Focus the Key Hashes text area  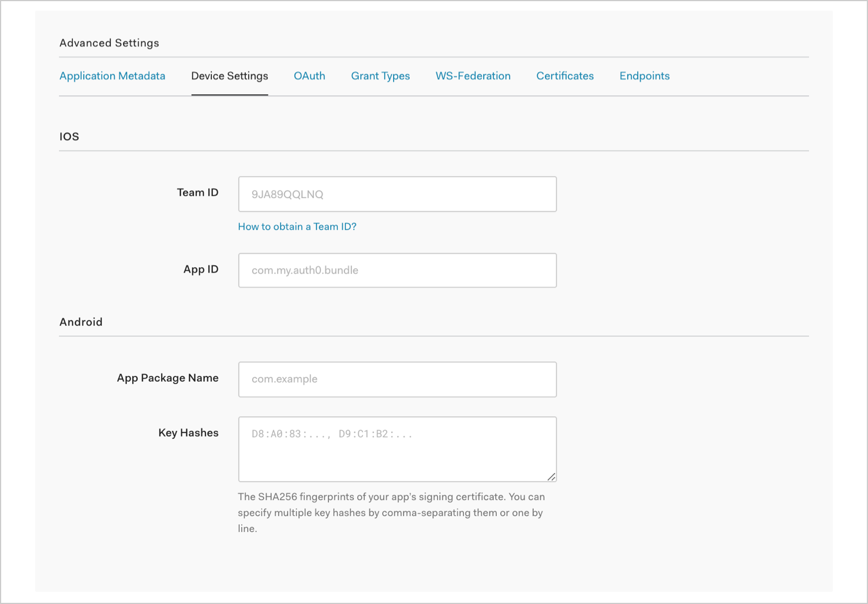(x=398, y=449)
